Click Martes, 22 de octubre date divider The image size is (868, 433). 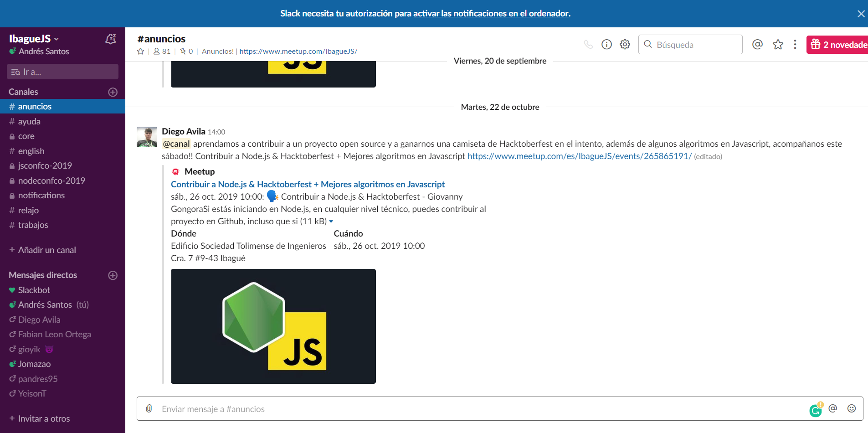pyautogui.click(x=500, y=107)
